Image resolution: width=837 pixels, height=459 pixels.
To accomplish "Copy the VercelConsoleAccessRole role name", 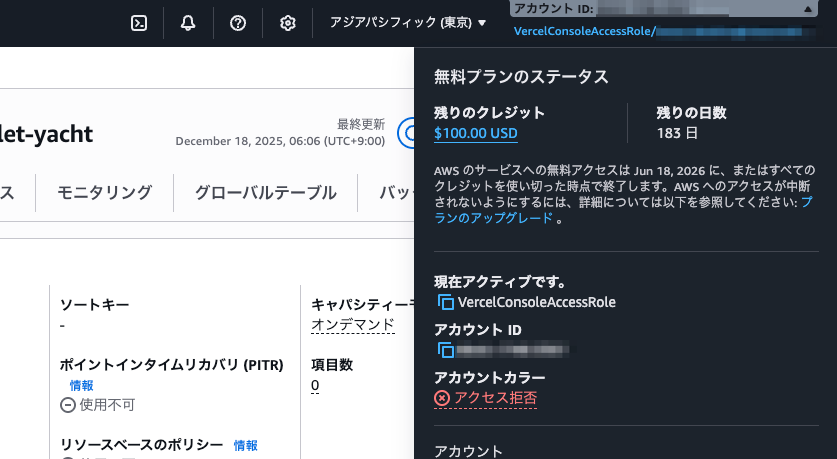I will (446, 302).
